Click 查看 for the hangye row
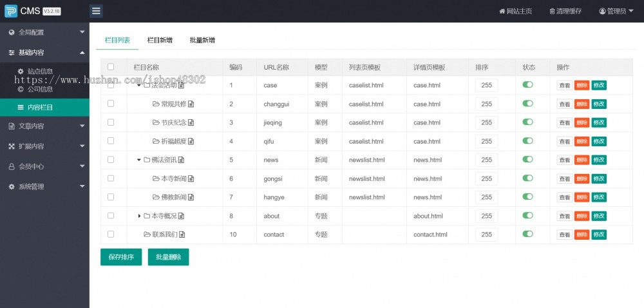 [x=565, y=198]
